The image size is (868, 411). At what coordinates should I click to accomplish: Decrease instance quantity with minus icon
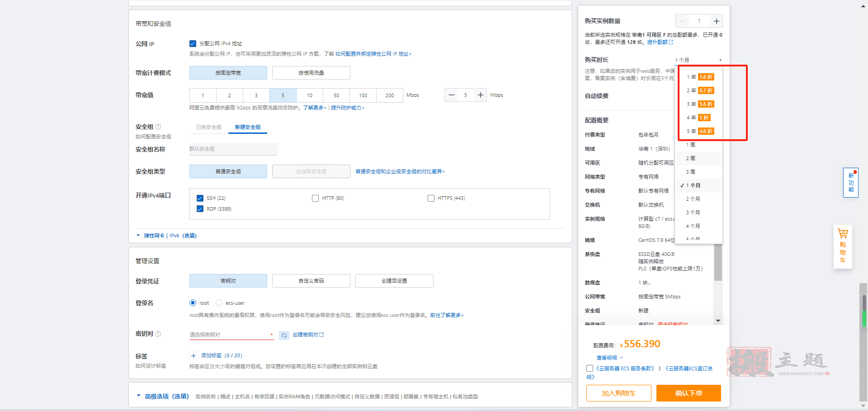682,21
